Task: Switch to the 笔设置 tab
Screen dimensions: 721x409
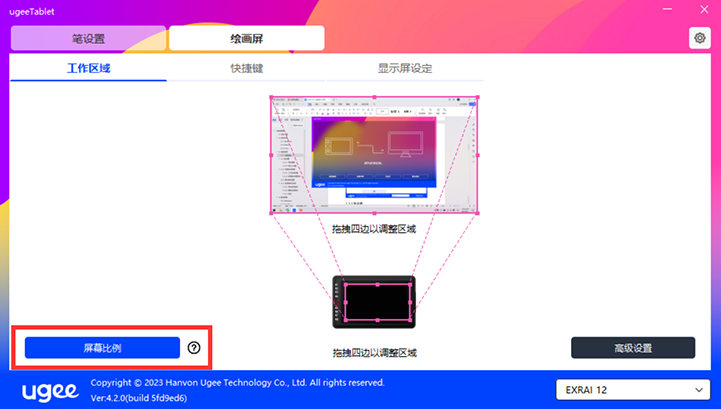Action: [88, 38]
